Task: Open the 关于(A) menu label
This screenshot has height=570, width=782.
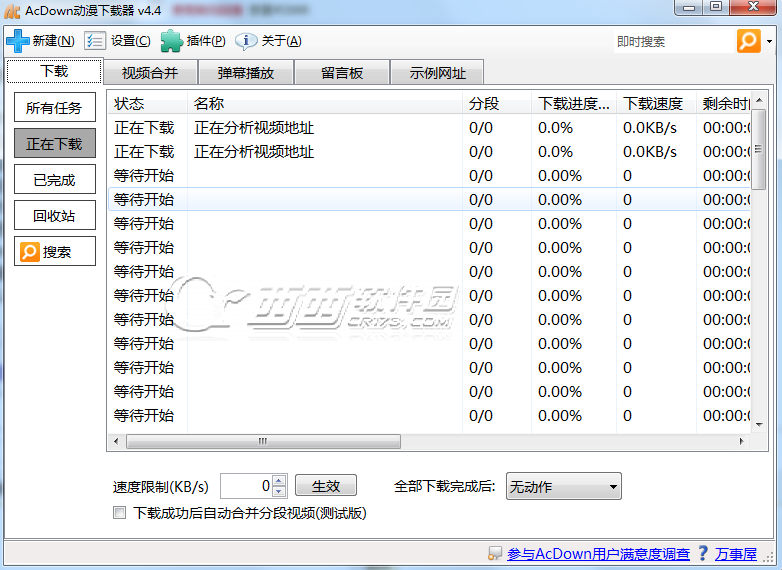Action: (281, 41)
